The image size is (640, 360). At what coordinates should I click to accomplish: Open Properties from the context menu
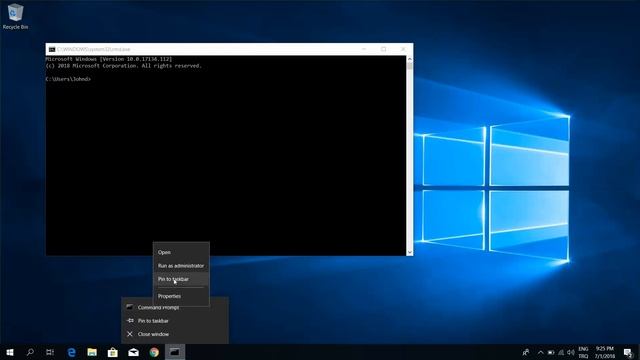tap(181, 296)
